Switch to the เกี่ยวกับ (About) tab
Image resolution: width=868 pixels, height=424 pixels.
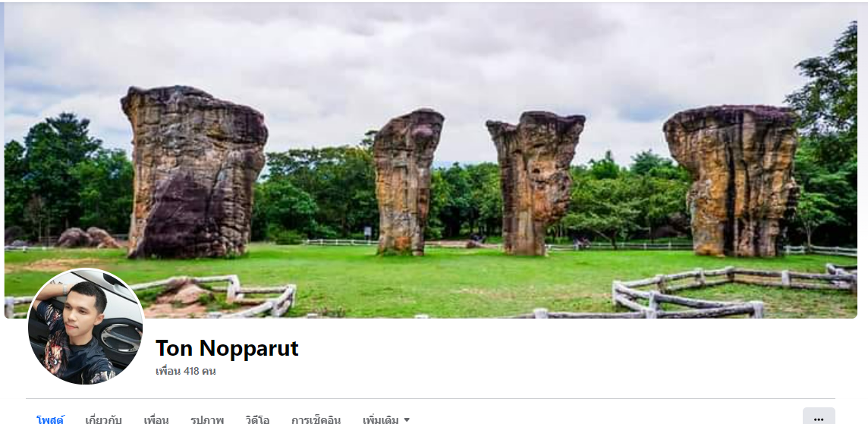[x=103, y=419]
